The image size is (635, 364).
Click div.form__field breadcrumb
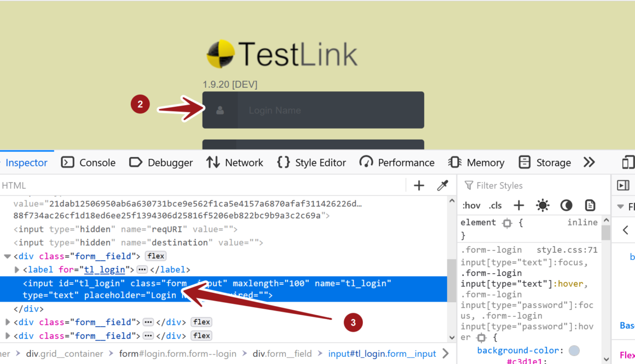[282, 354]
